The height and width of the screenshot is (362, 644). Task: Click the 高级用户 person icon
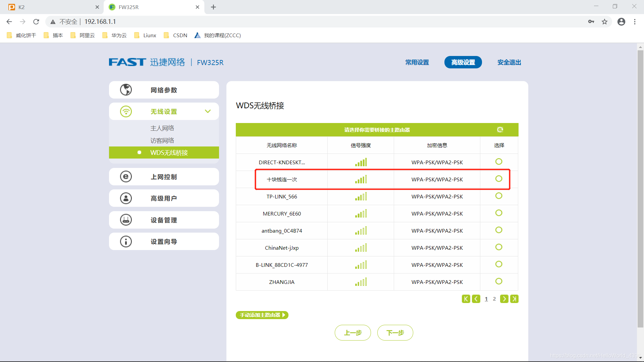[x=126, y=198]
